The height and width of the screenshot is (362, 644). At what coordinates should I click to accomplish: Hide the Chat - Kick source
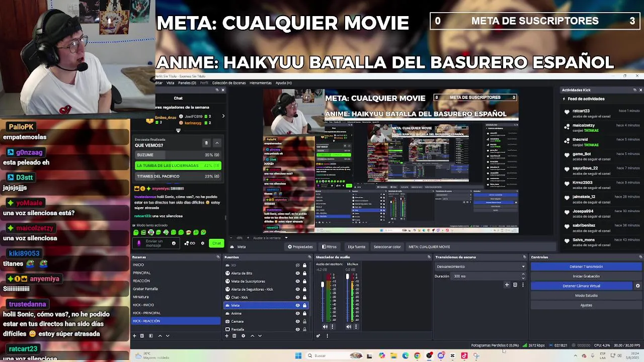coord(297,297)
